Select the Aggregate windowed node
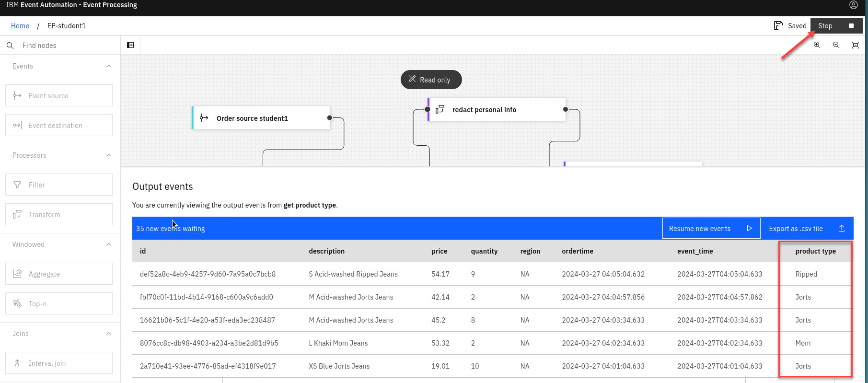Viewport: 868px width, 383px height. [59, 274]
